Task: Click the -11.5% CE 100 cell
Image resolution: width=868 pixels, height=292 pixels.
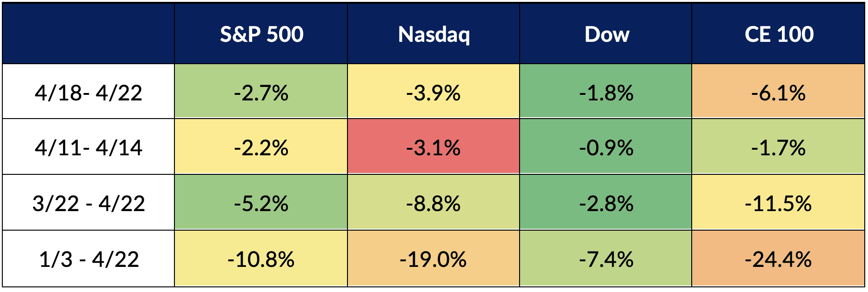Action: coord(779,203)
